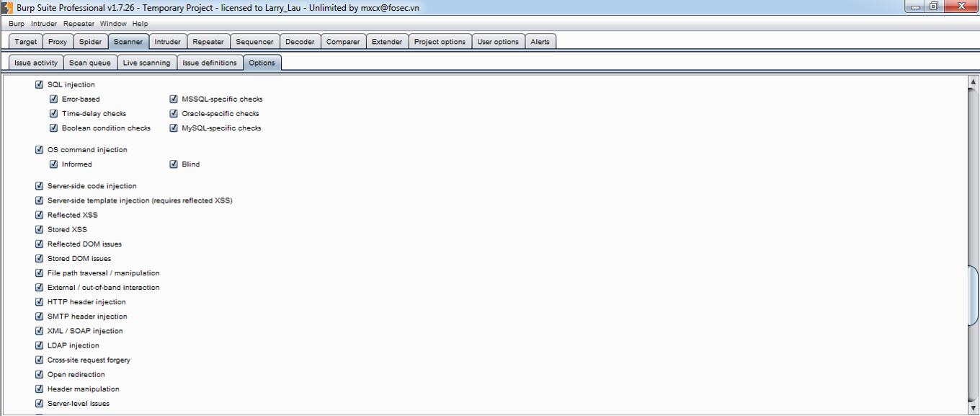Toggle External / out-of-band interaction checkbox

point(40,287)
